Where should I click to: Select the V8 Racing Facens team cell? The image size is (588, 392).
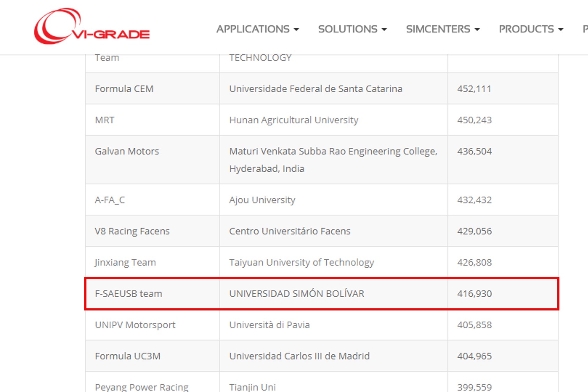(x=153, y=231)
